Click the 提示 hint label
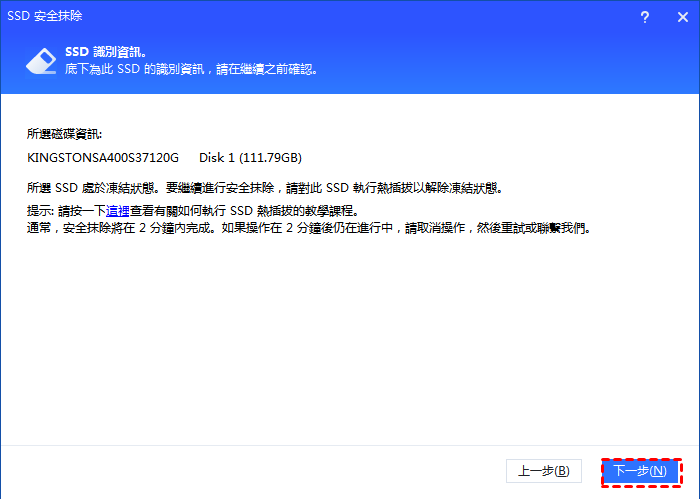Screen dimensions: 700x499 click(x=40, y=212)
